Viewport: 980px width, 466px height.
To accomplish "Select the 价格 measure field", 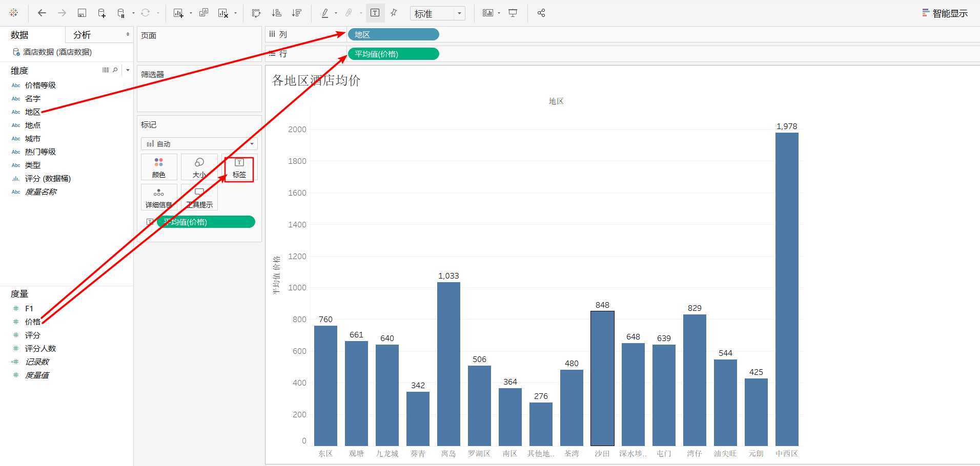I will (33, 322).
